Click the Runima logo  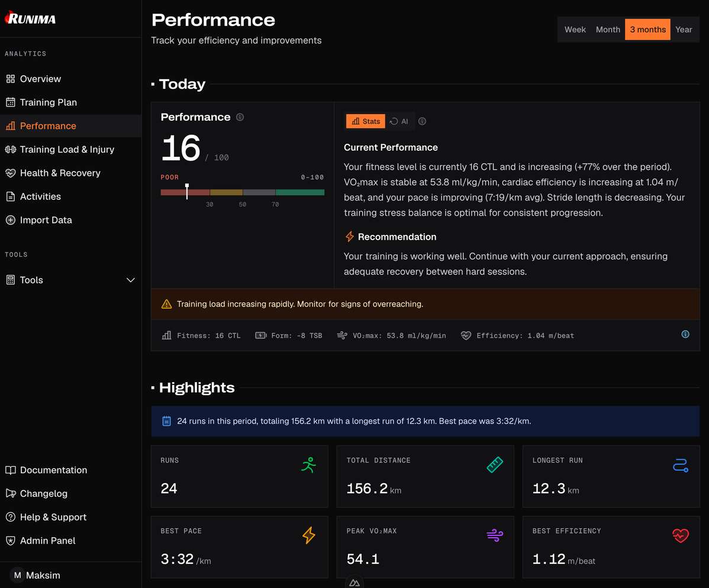pyautogui.click(x=30, y=18)
